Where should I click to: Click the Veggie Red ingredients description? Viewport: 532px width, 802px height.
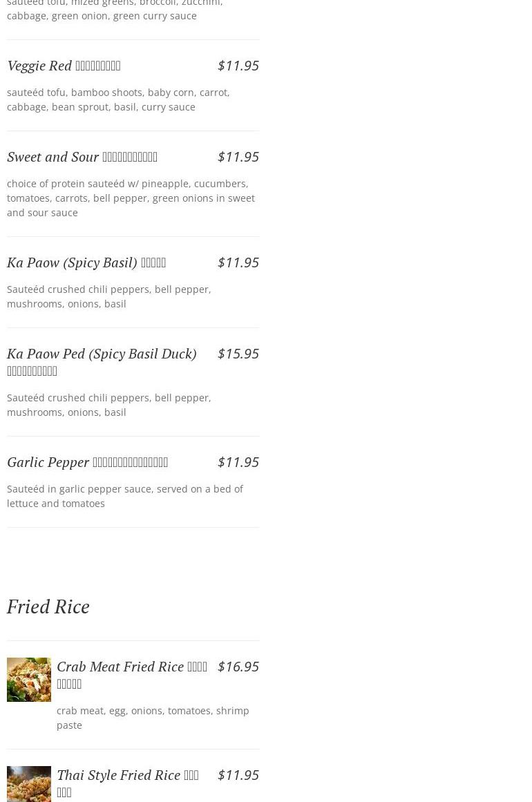click(x=118, y=99)
